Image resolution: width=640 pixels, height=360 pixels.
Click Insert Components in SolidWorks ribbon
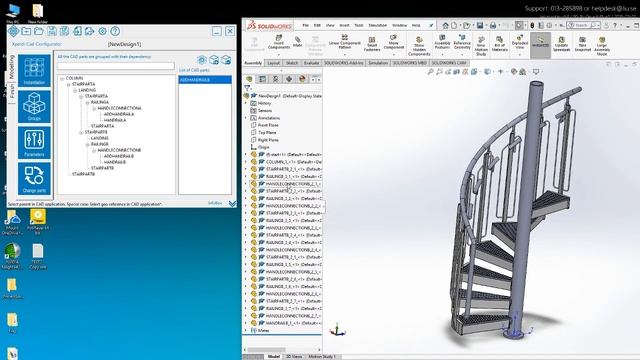pyautogui.click(x=279, y=42)
